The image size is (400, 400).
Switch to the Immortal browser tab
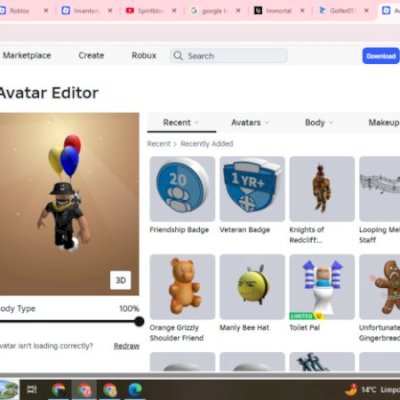pos(278,11)
